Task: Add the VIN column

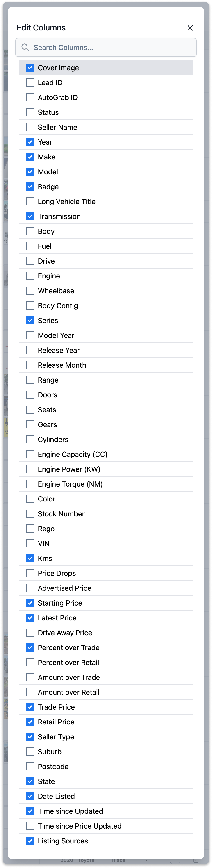Action: 30,543
